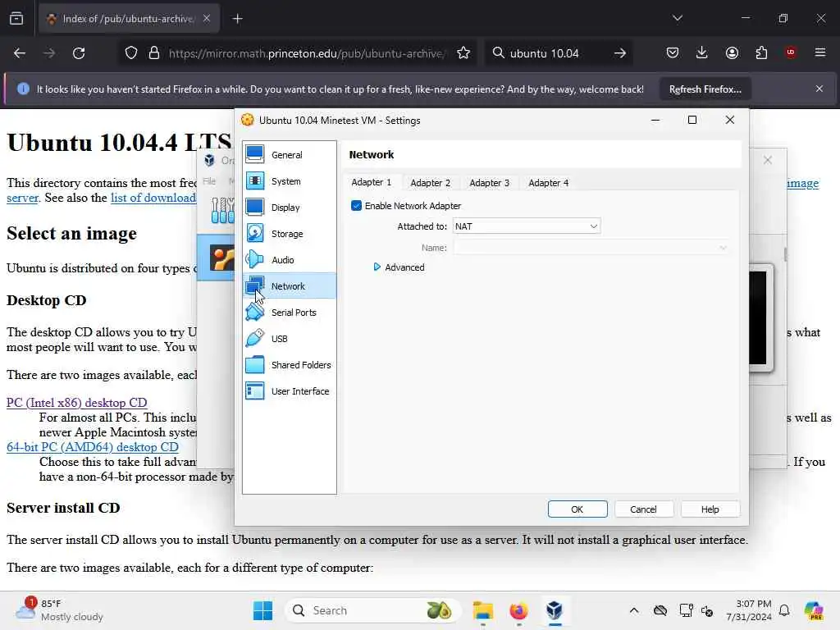Open uBlock Origin extension icon
Viewport: 840px width, 630px height.
pos(791,52)
